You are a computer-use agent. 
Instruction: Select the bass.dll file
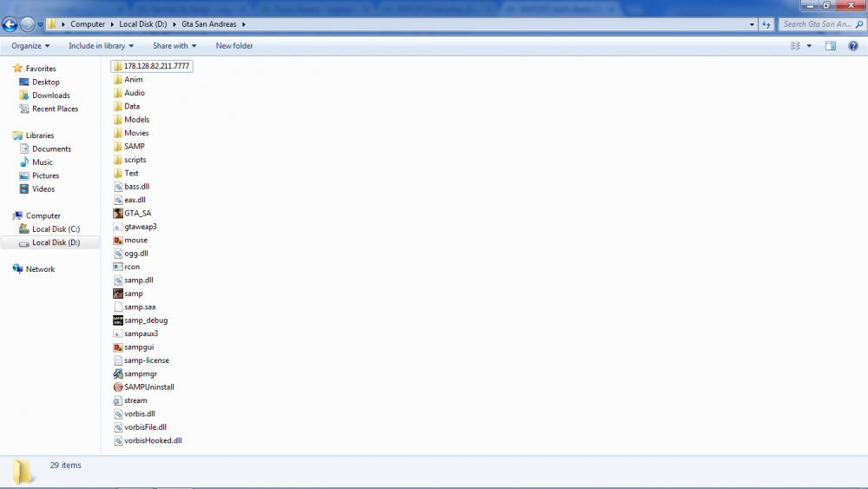pos(131,187)
